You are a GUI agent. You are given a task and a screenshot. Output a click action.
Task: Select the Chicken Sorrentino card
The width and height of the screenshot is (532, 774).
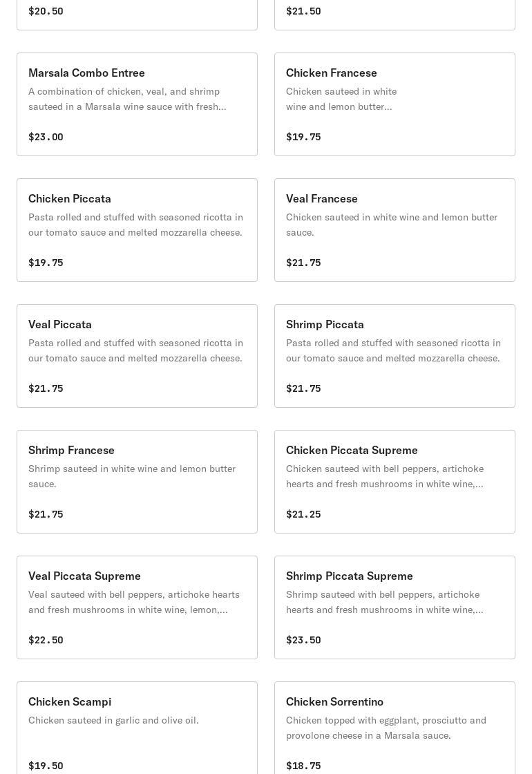tap(395, 728)
